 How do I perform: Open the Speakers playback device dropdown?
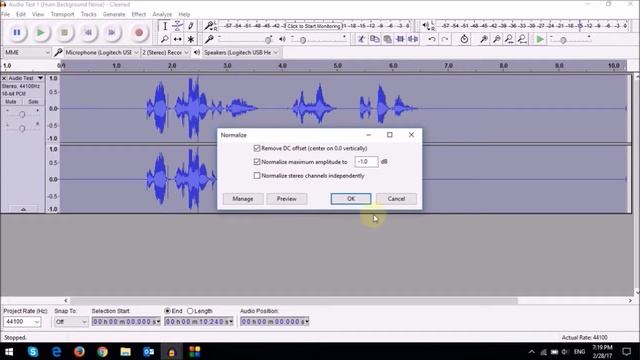[x=241, y=53]
